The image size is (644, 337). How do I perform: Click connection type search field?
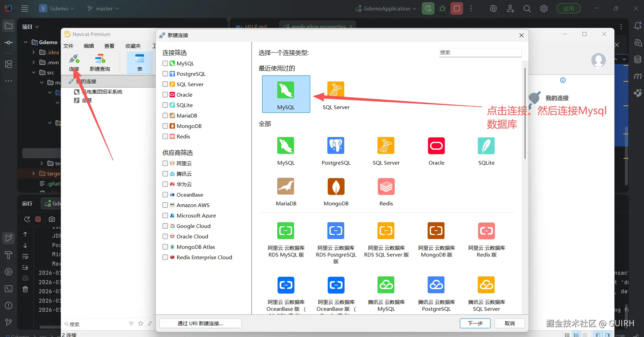480,53
